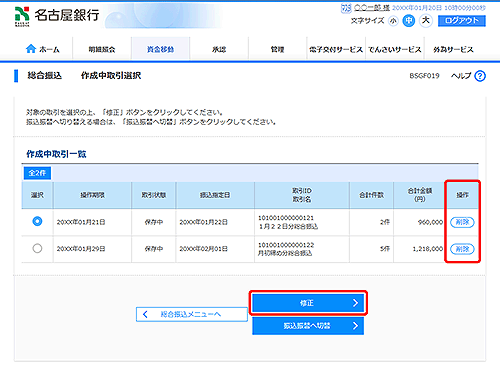
Task: Open the 承認 menu tab
Action: click(x=219, y=49)
